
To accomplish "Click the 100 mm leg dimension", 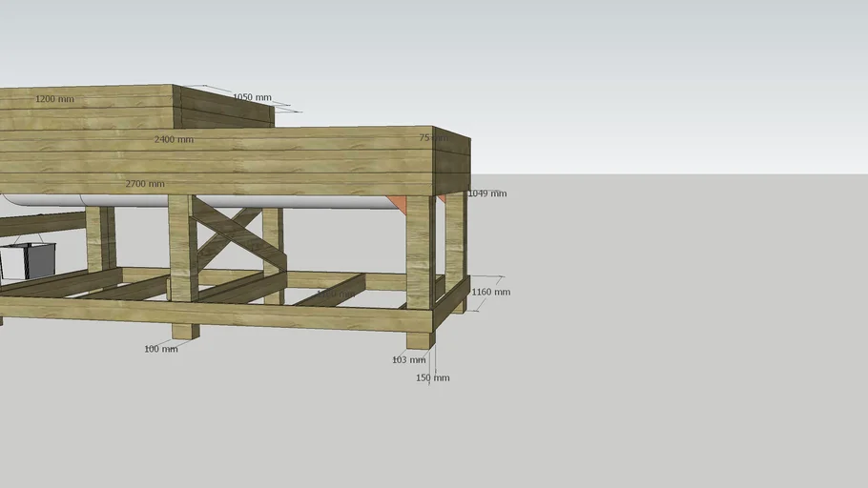I will 161,349.
